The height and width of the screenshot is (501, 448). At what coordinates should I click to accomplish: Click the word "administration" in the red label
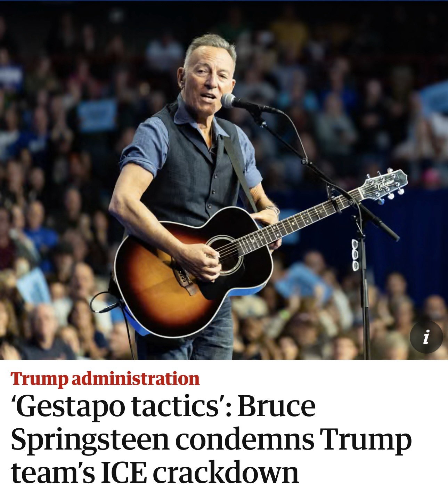click(136, 379)
